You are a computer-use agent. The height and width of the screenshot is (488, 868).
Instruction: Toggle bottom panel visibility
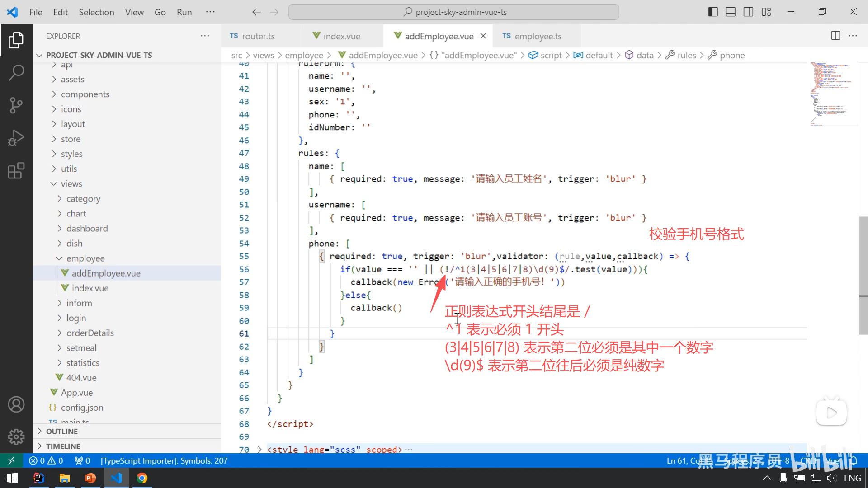pos(731,12)
